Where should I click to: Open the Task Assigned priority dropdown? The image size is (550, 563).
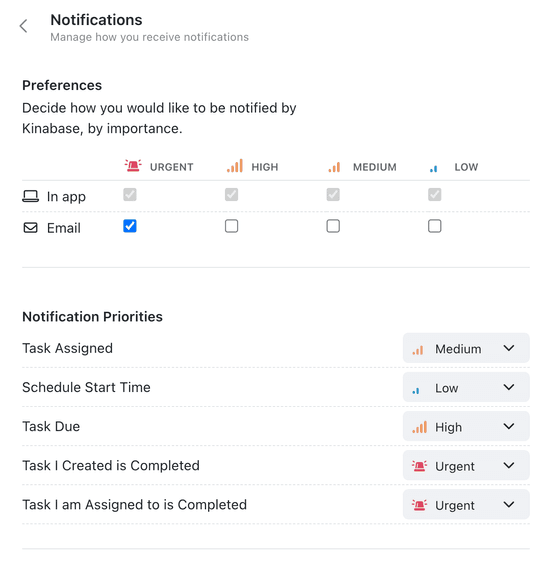pos(466,348)
